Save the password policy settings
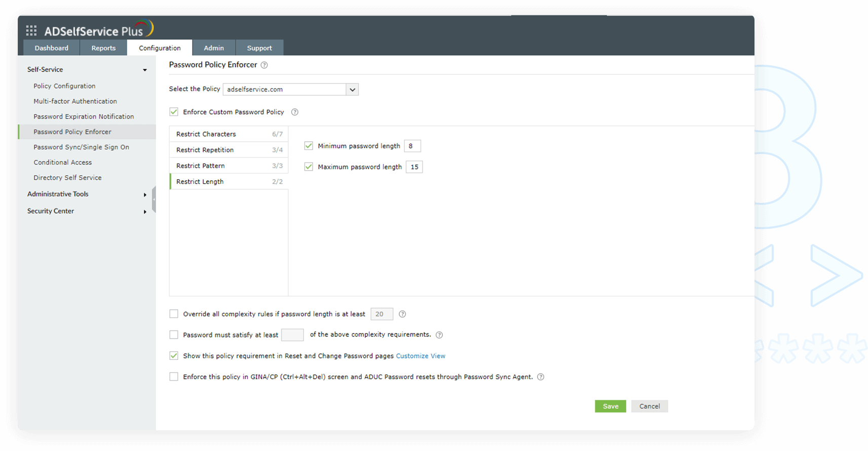The height and width of the screenshot is (451, 868). click(x=611, y=406)
